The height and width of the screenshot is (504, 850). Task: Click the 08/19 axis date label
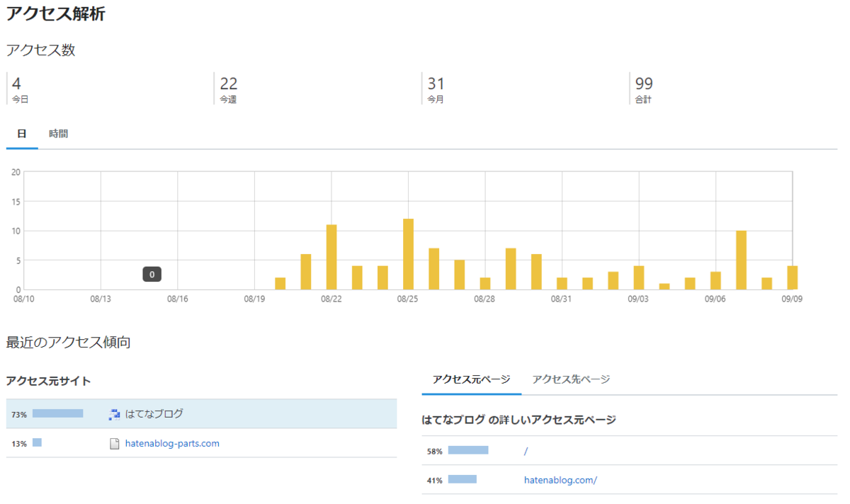pos(254,299)
